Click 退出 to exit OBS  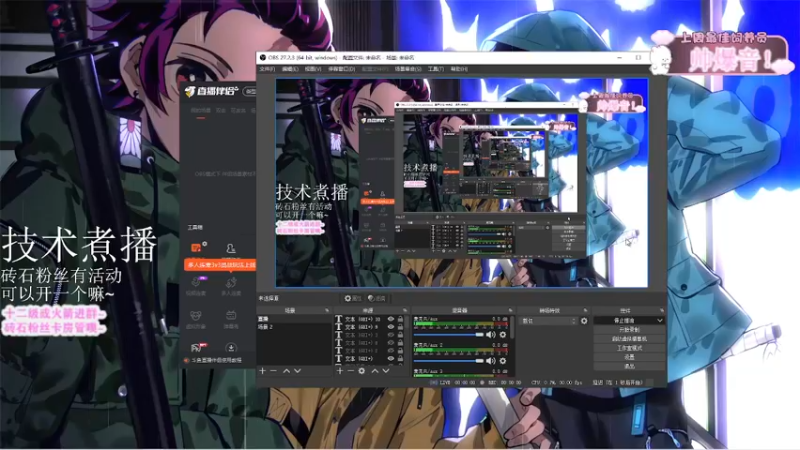629,366
